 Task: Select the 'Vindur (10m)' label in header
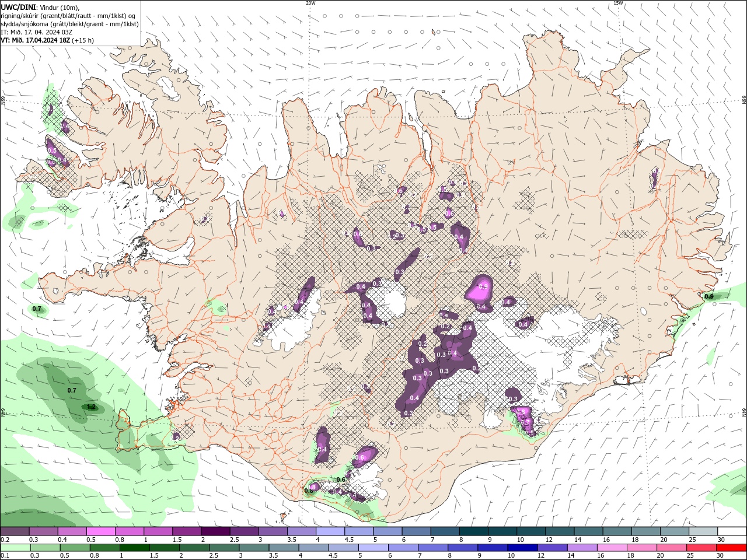point(60,7)
